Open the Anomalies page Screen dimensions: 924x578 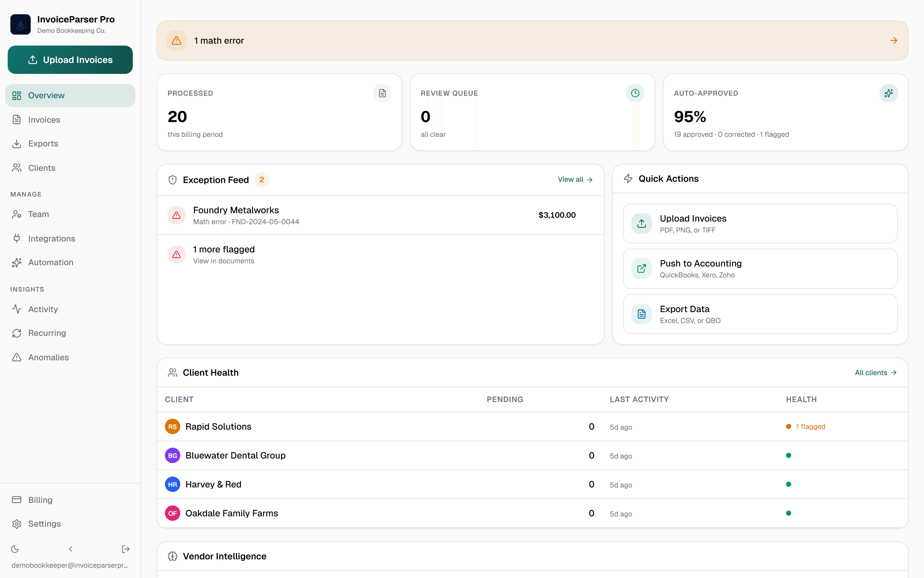(x=70, y=357)
